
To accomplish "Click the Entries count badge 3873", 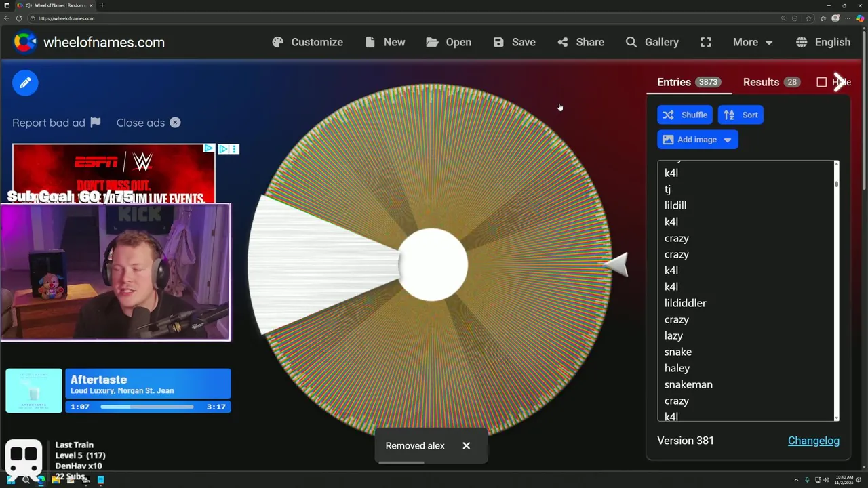I will tap(708, 82).
